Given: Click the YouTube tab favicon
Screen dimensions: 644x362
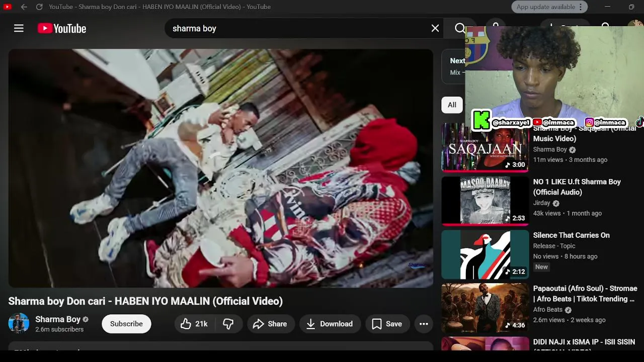Looking at the screenshot, I should pos(8,7).
